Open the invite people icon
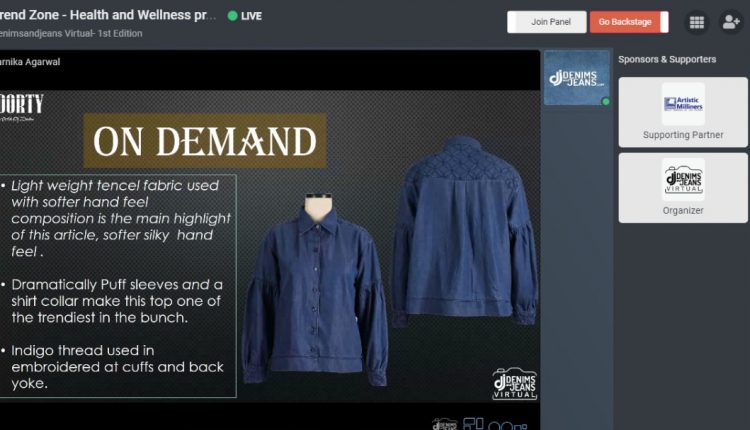 [731, 22]
